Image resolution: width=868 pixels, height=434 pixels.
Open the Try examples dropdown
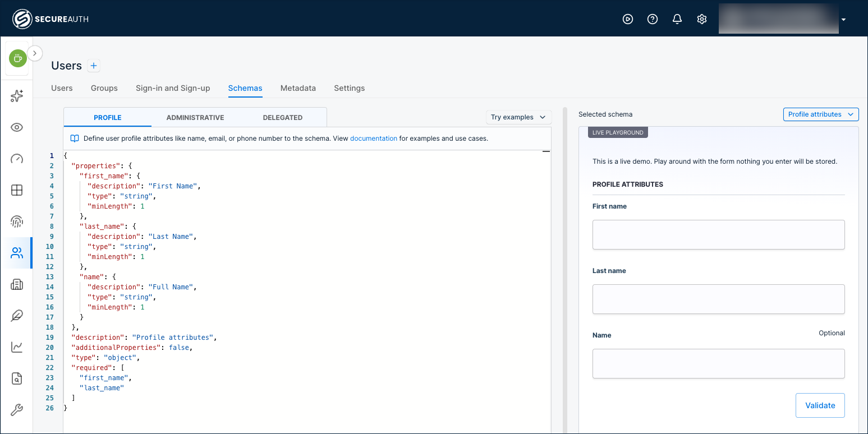click(x=518, y=117)
